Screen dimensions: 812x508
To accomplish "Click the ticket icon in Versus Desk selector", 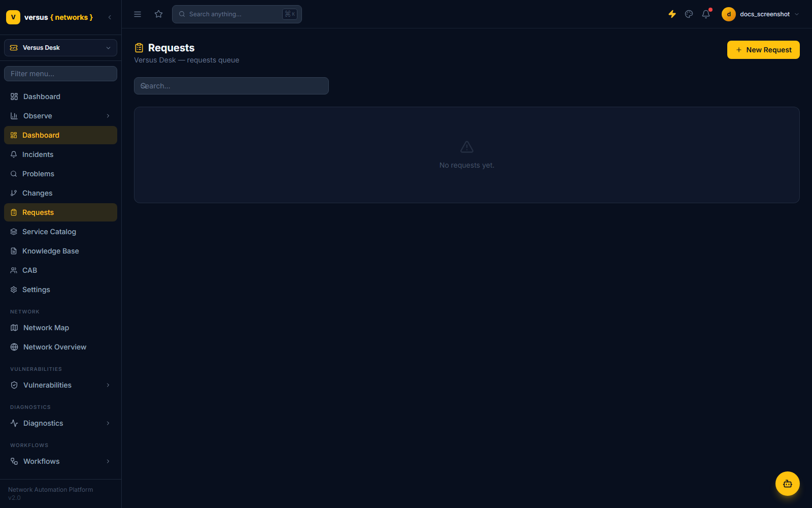I will [x=14, y=48].
